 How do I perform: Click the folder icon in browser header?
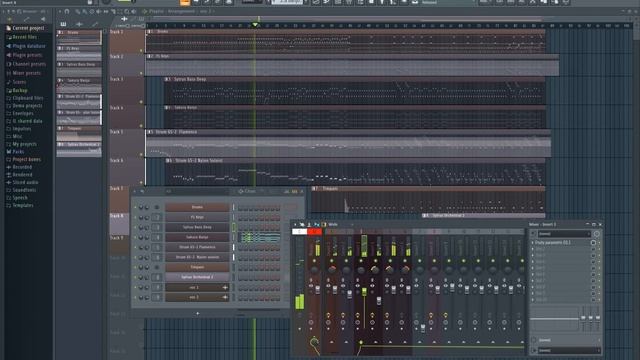pyautogui.click(x=19, y=11)
